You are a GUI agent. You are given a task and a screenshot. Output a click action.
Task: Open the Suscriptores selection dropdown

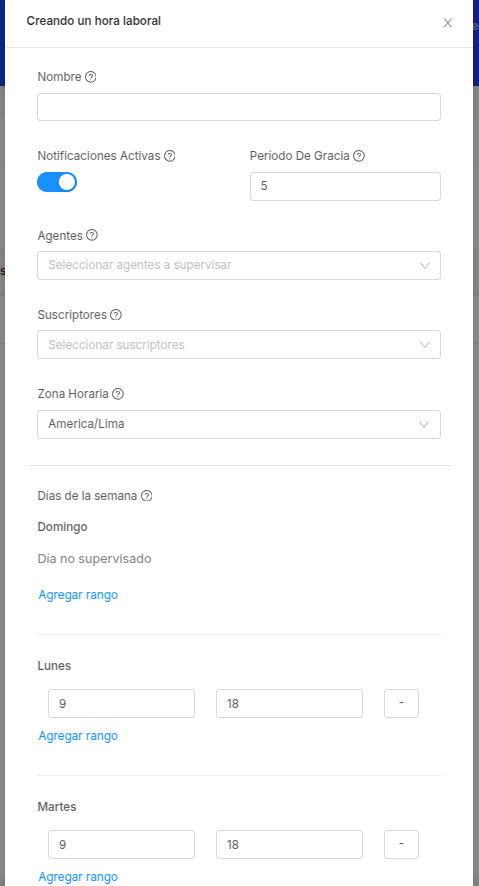pyautogui.click(x=239, y=345)
